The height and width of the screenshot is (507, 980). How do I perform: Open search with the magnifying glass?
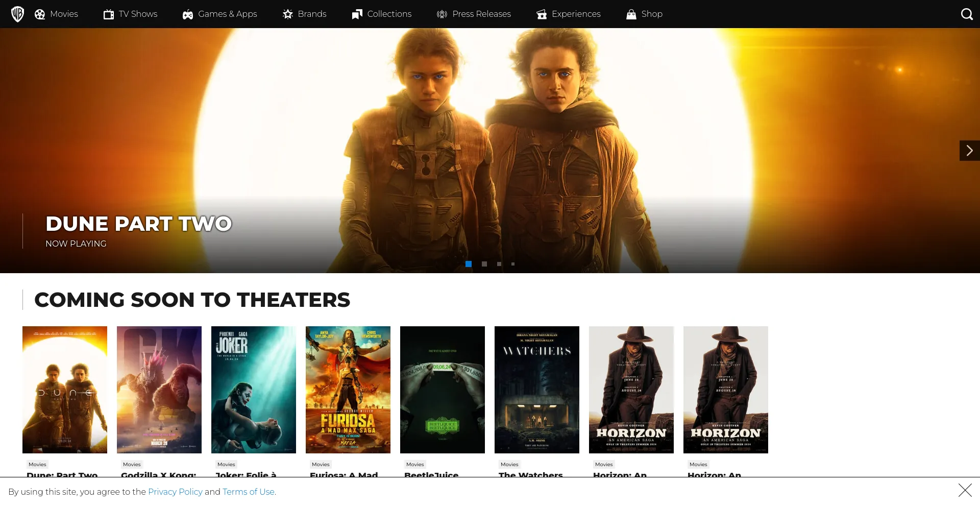pyautogui.click(x=967, y=14)
